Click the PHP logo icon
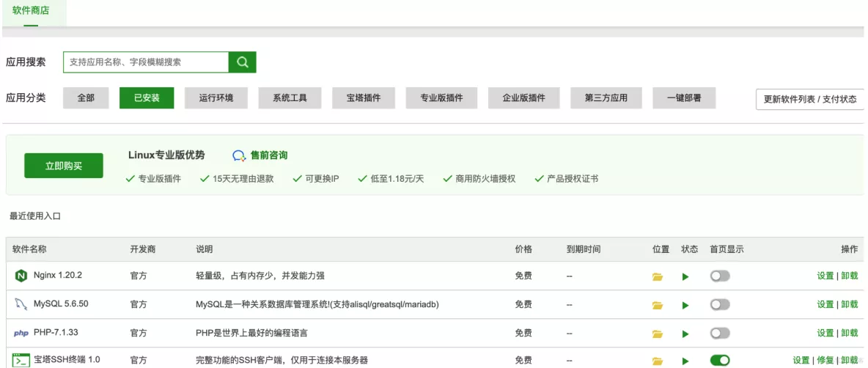The height and width of the screenshot is (368, 868). 21,333
